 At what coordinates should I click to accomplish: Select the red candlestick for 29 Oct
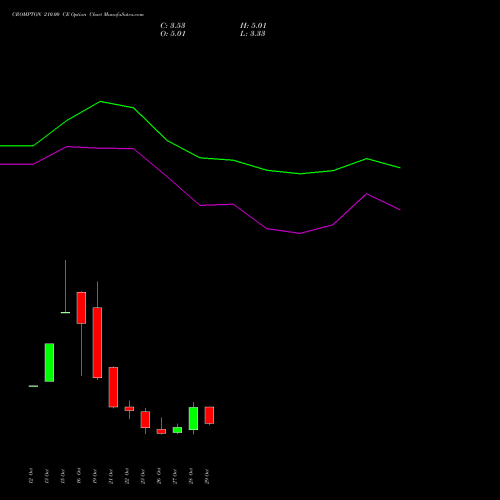209,415
